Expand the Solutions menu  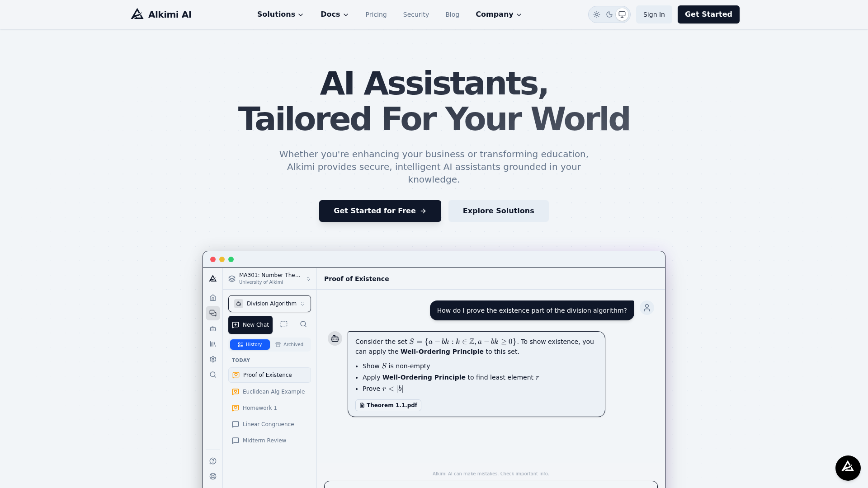[x=280, y=14]
